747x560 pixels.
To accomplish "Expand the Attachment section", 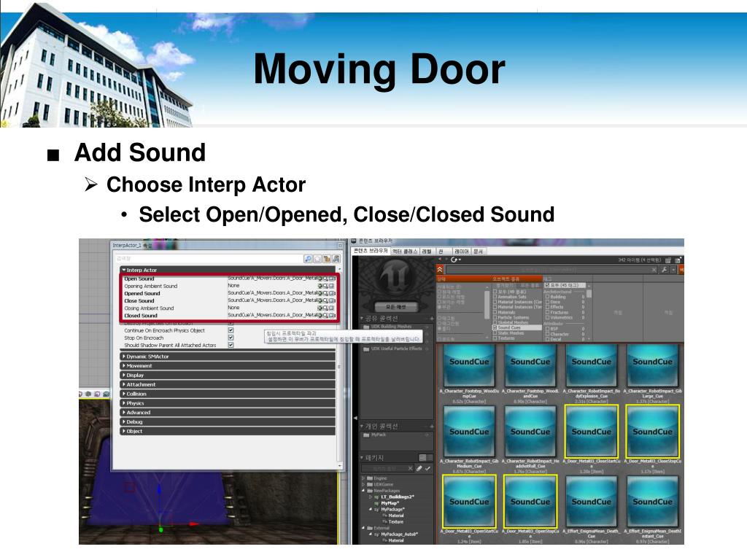I will [123, 384].
